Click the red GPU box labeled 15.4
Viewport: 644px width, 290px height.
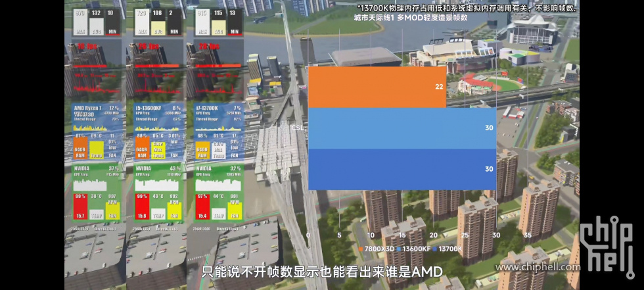point(202,206)
